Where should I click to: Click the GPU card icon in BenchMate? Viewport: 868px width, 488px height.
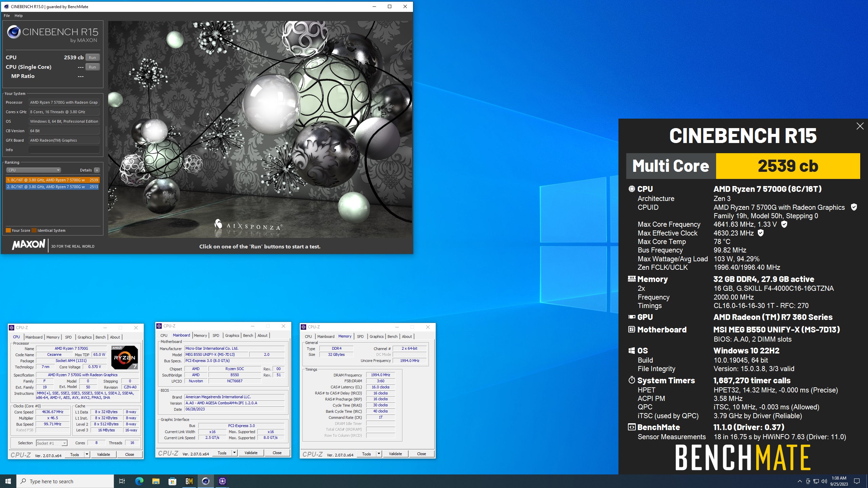click(x=631, y=317)
